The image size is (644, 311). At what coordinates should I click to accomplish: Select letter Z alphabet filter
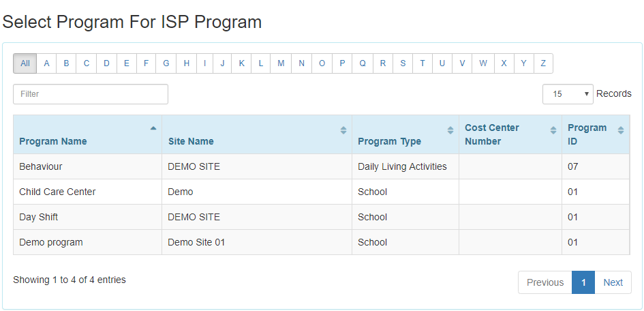543,63
